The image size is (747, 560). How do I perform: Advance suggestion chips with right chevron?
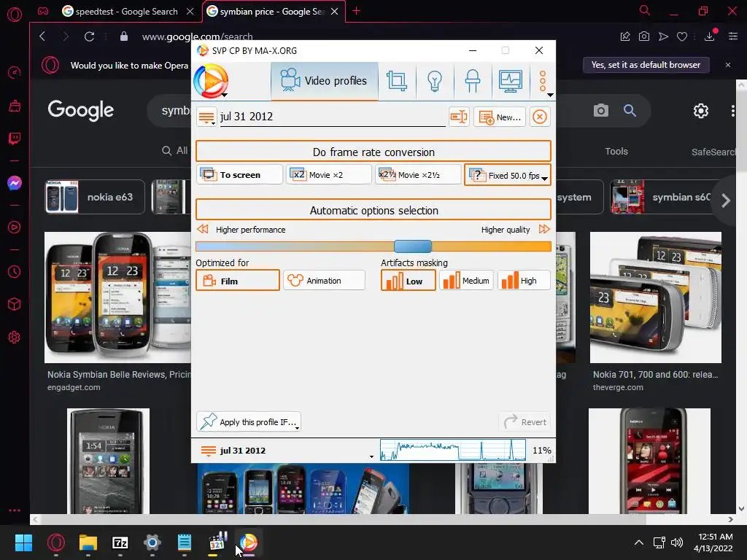(726, 201)
